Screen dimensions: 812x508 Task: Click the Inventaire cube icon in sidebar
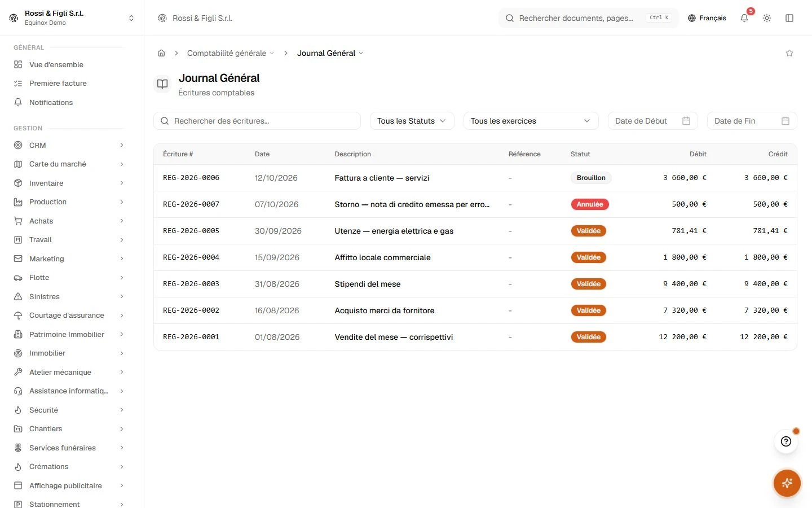(x=18, y=183)
